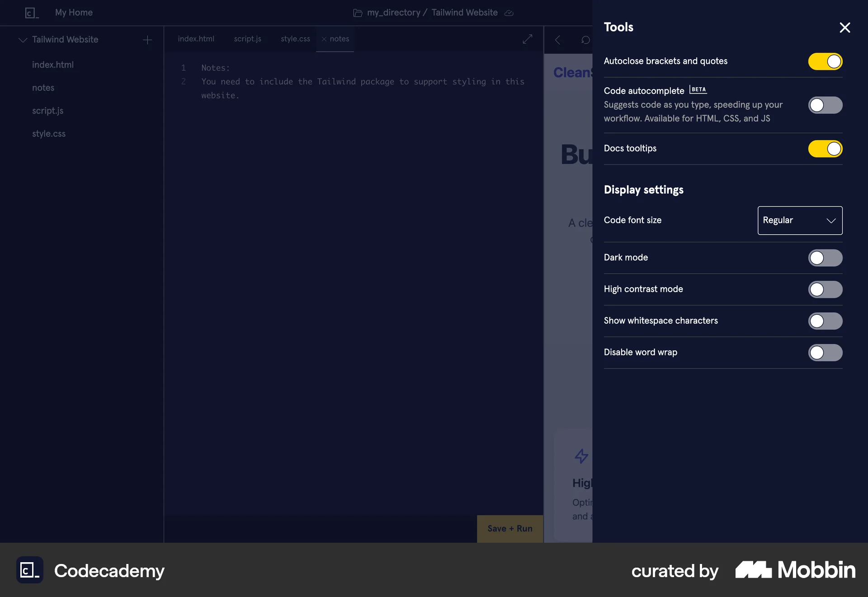Enable Show whitespace characters
The height and width of the screenshot is (597, 868).
coord(825,321)
